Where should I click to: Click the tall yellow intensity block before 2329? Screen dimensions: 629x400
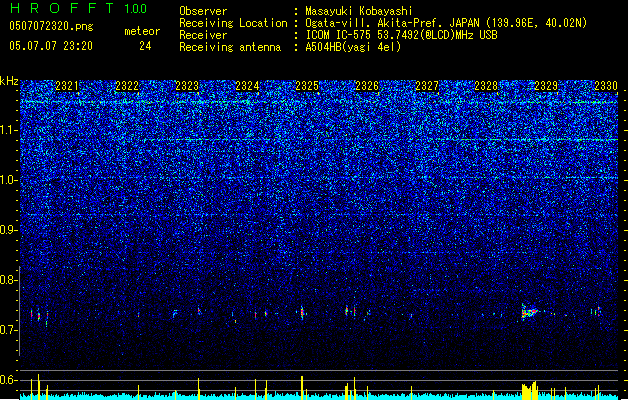[530, 390]
